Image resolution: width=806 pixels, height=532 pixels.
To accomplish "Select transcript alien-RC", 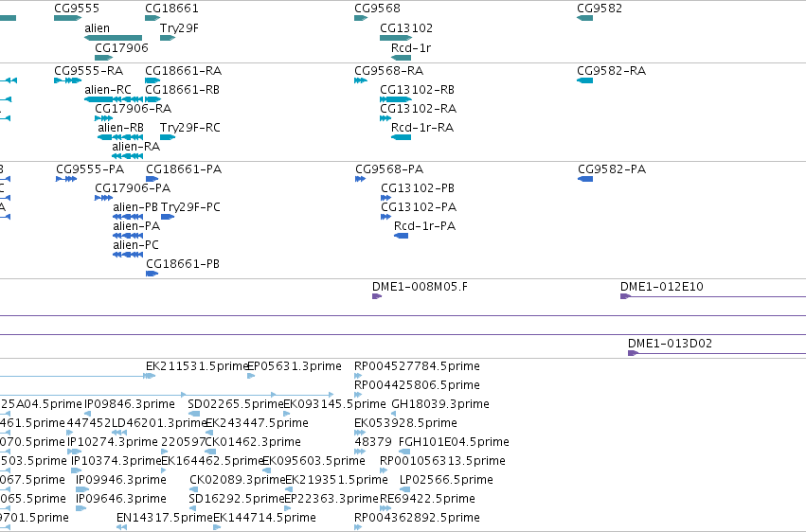I will click(x=114, y=99).
